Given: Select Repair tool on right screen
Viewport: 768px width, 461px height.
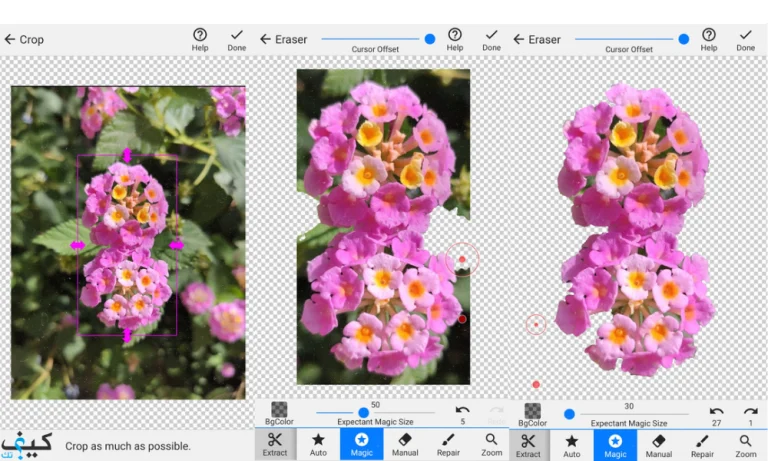Looking at the screenshot, I should point(702,446).
